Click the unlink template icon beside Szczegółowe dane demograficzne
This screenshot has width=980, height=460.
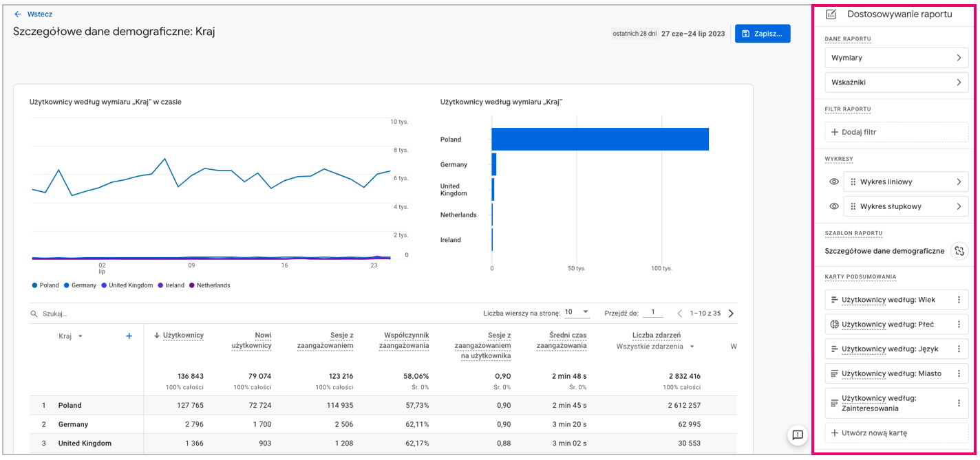click(959, 251)
